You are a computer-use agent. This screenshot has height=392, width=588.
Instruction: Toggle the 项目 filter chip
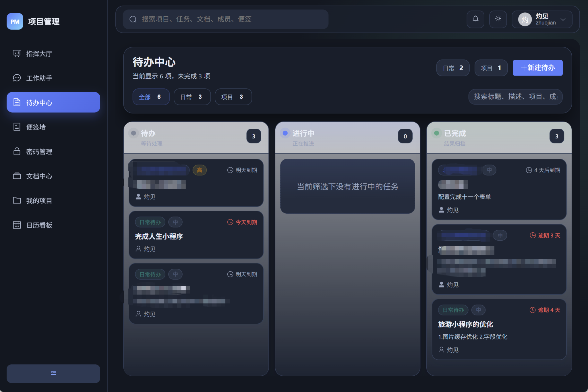[x=233, y=97]
